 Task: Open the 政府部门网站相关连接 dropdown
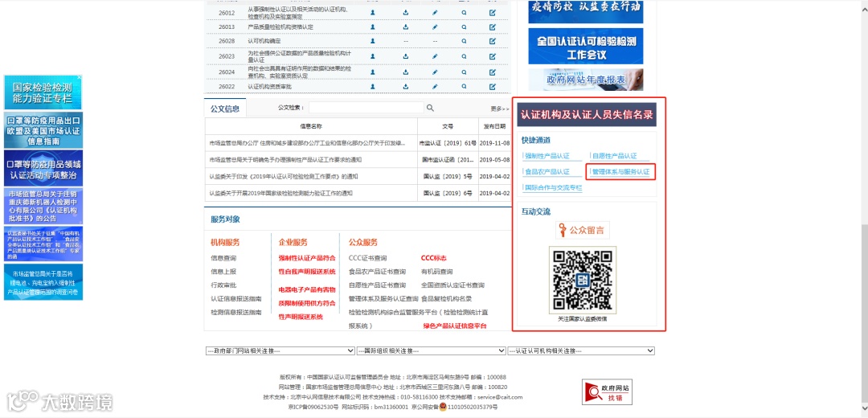[280, 350]
